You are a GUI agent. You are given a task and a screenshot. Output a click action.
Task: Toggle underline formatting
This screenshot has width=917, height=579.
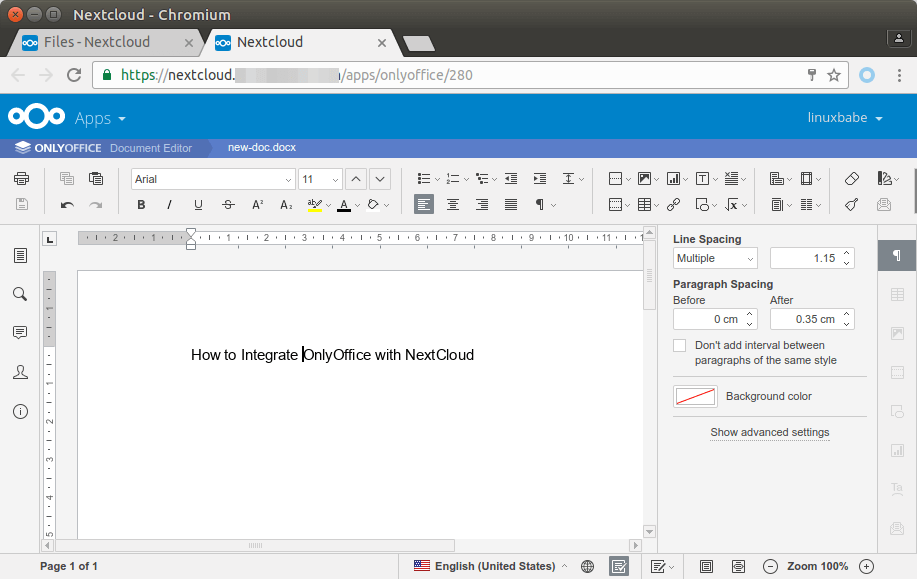[198, 205]
